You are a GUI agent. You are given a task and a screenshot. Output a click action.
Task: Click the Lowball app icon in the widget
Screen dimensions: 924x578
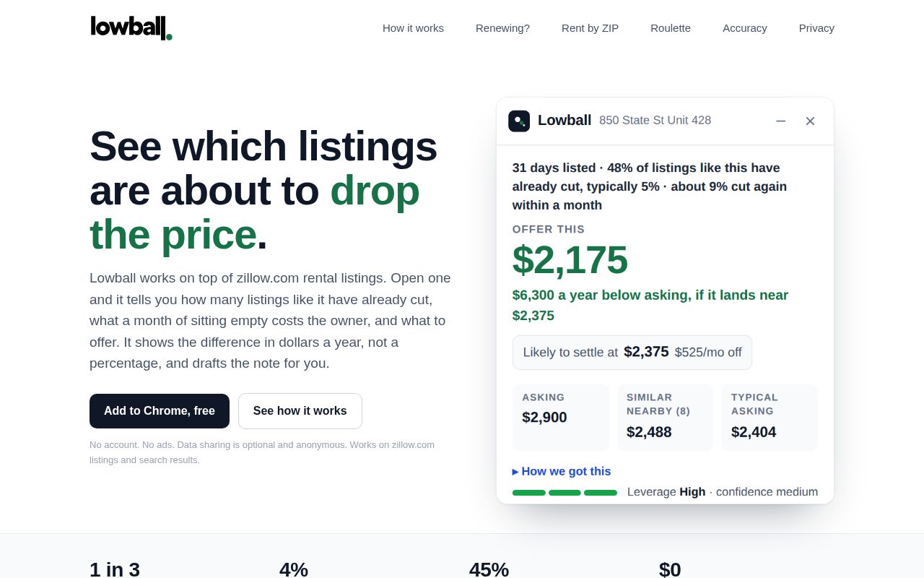[x=519, y=121]
